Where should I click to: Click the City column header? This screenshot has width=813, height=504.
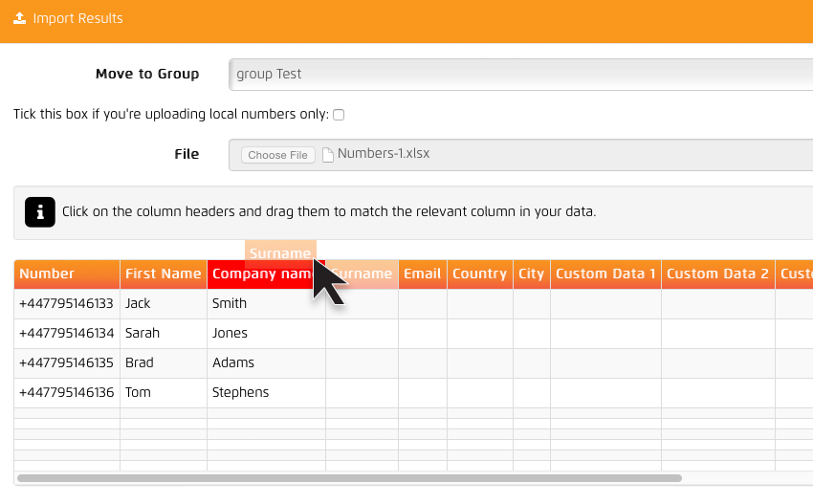point(531,274)
